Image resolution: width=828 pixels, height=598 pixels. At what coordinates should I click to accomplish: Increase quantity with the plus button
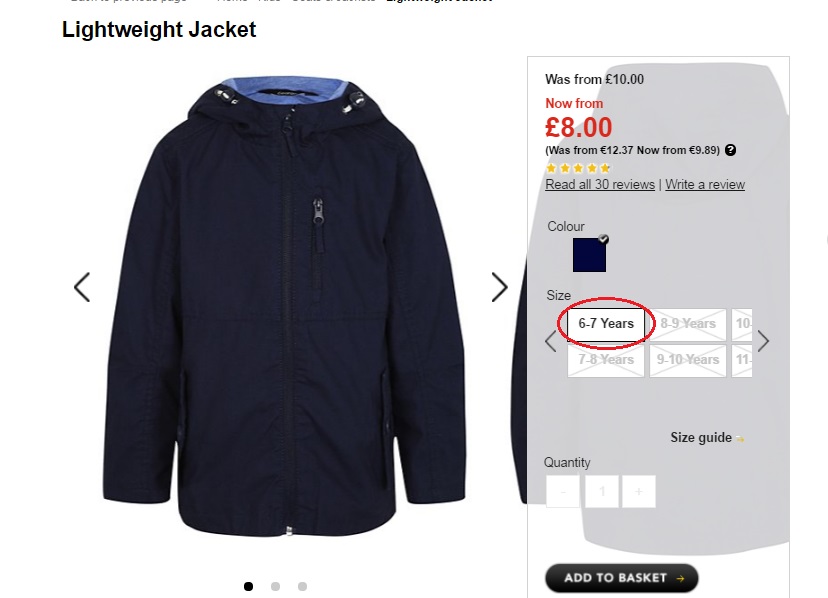point(639,491)
